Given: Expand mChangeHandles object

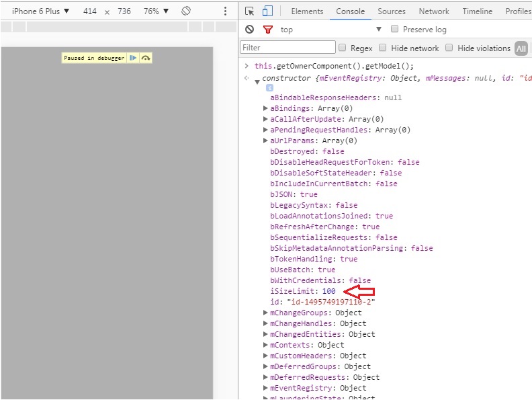Looking at the screenshot, I should [265, 323].
